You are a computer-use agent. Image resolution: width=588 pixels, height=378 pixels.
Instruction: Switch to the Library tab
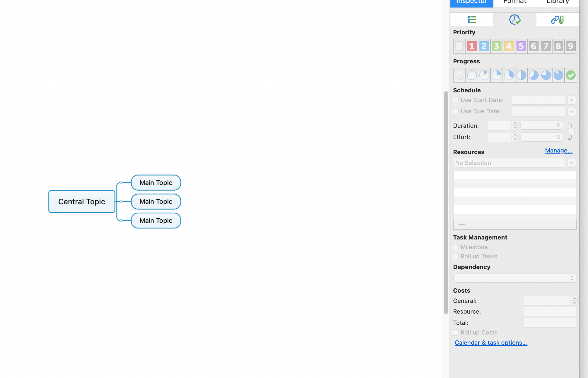pyautogui.click(x=558, y=2)
